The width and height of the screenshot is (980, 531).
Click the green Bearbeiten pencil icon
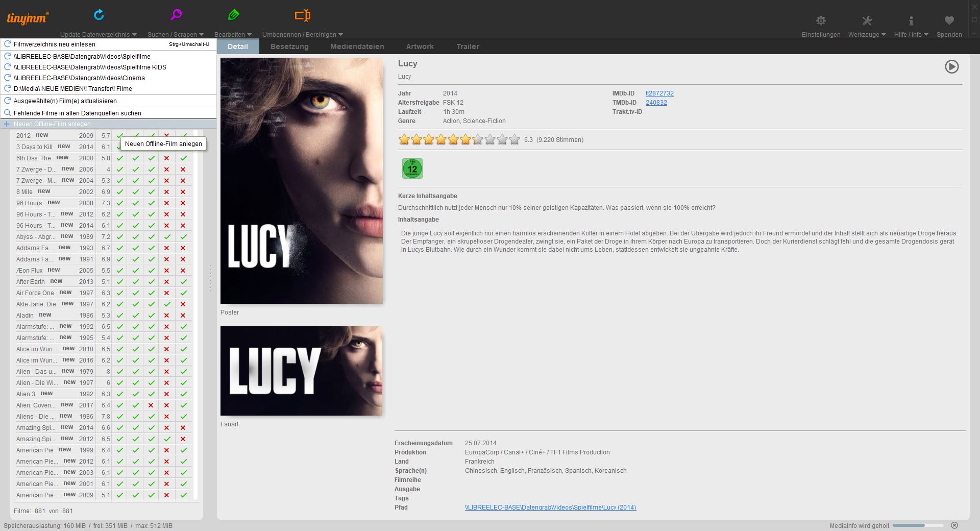tap(234, 15)
